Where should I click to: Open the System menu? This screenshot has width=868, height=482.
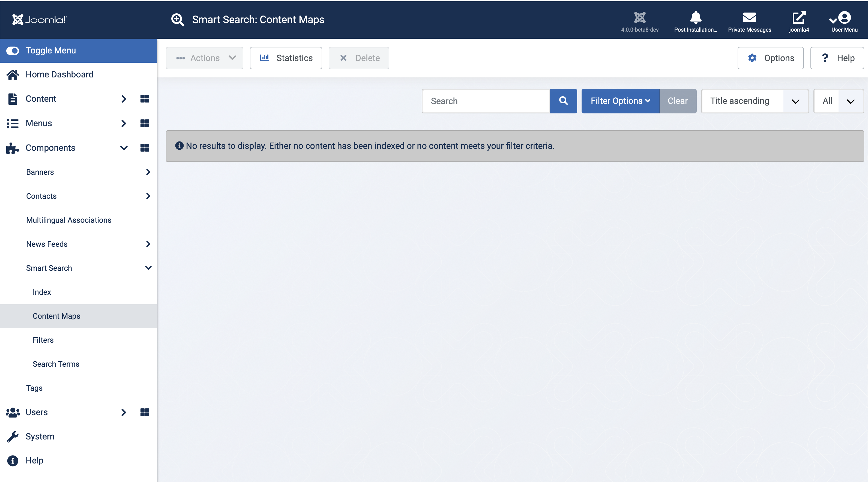tap(40, 436)
